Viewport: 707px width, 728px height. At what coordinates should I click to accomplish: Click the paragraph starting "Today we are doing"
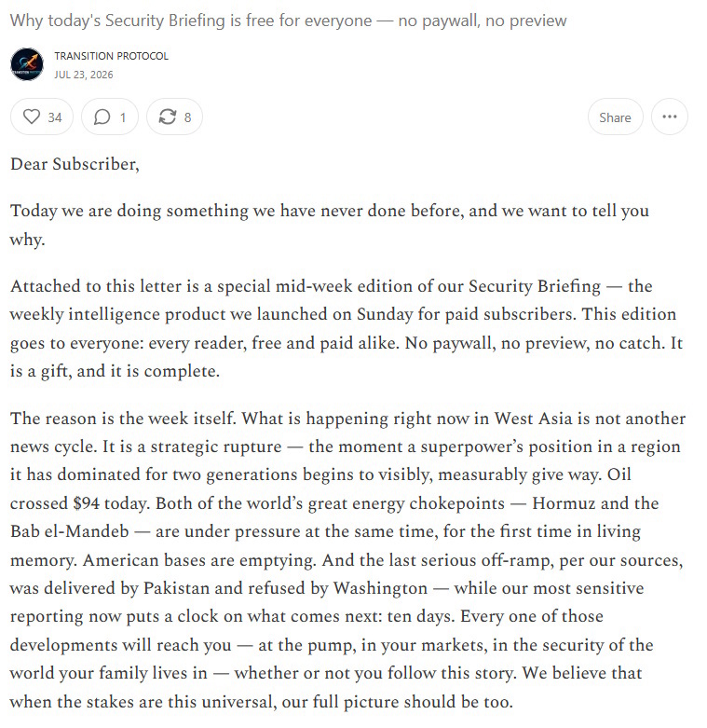[330, 225]
